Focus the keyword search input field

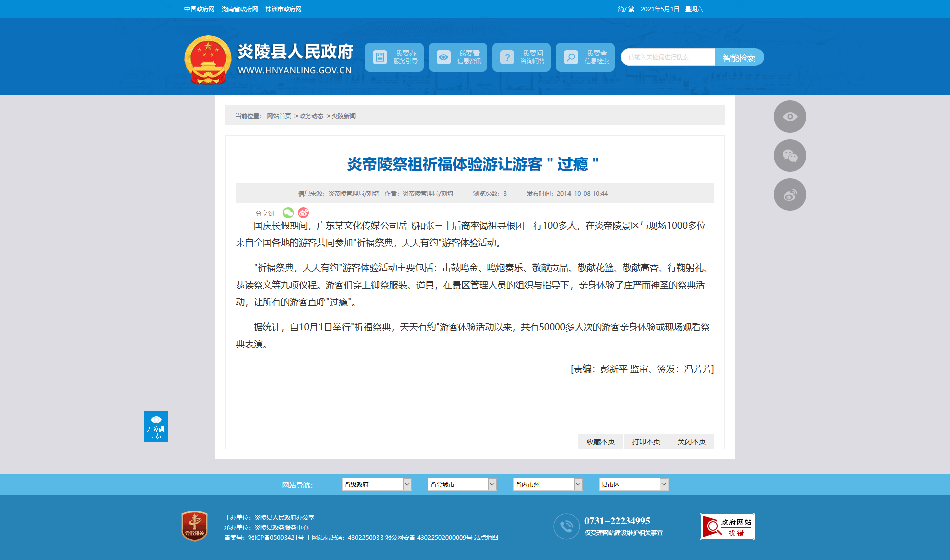668,57
